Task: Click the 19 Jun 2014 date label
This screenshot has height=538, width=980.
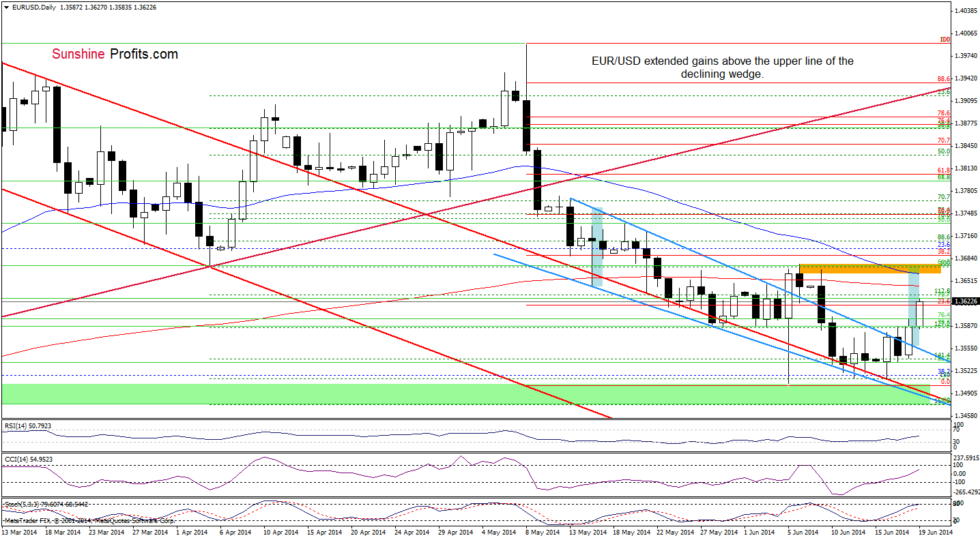Action: [934, 532]
